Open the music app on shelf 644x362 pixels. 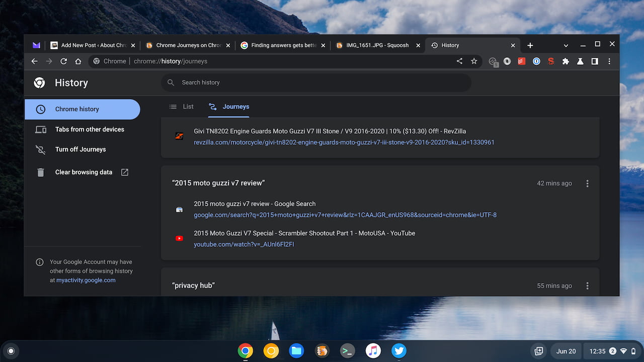373,350
